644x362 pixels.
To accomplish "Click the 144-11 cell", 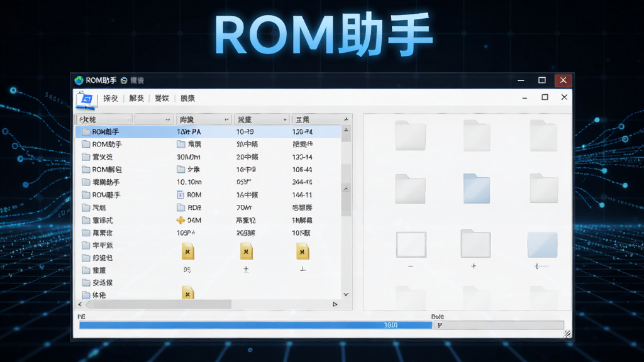I will (303, 195).
